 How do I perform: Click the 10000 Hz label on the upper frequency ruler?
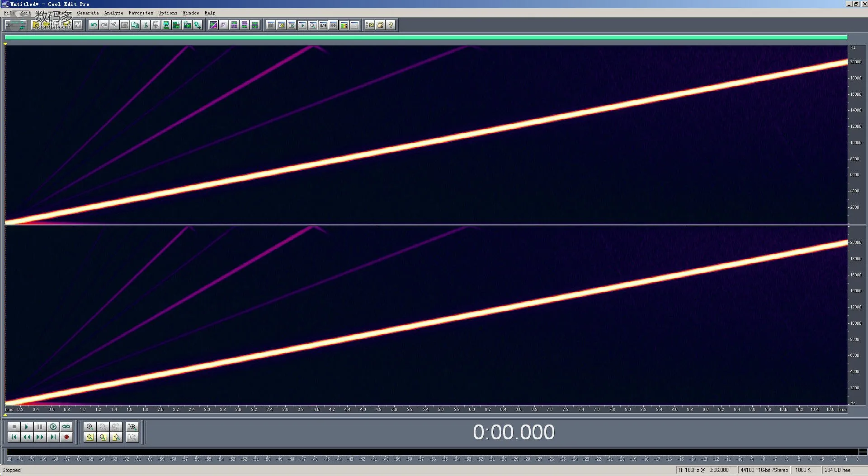(855, 143)
